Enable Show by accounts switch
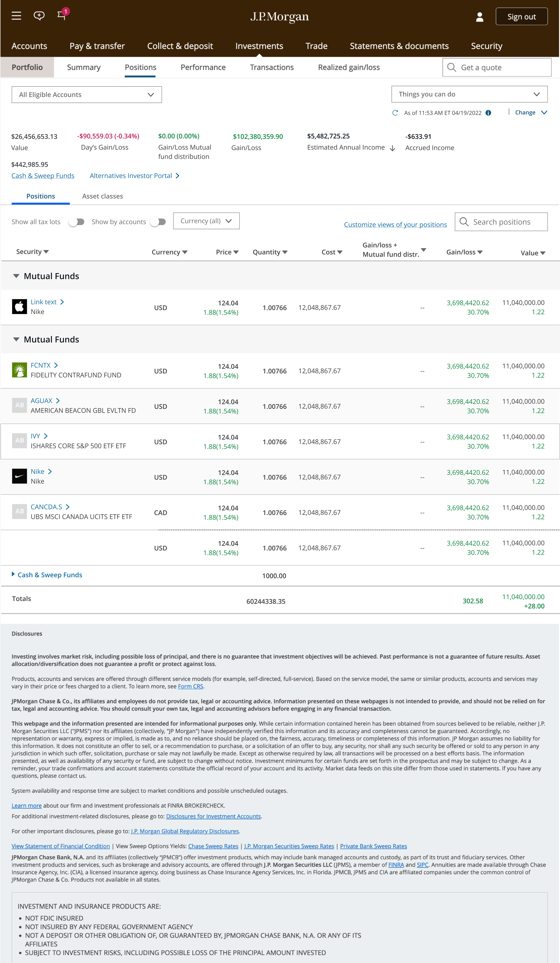This screenshot has width=560, height=963. point(158,222)
